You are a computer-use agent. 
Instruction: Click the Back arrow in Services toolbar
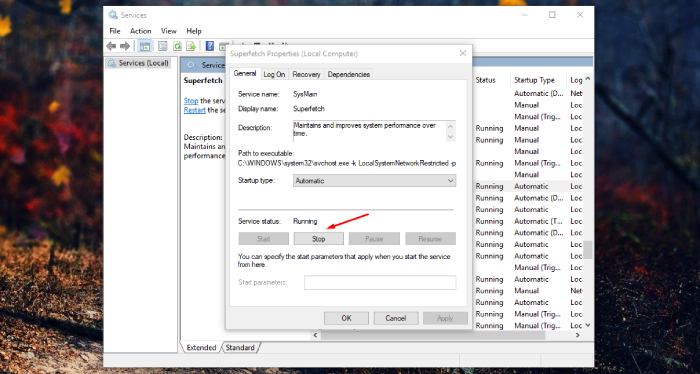click(x=111, y=46)
